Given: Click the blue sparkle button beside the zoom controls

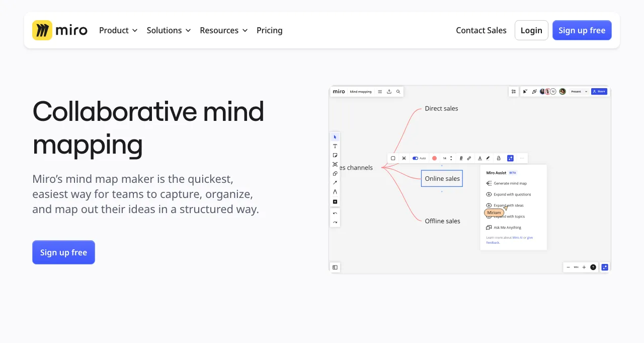Looking at the screenshot, I should [605, 267].
